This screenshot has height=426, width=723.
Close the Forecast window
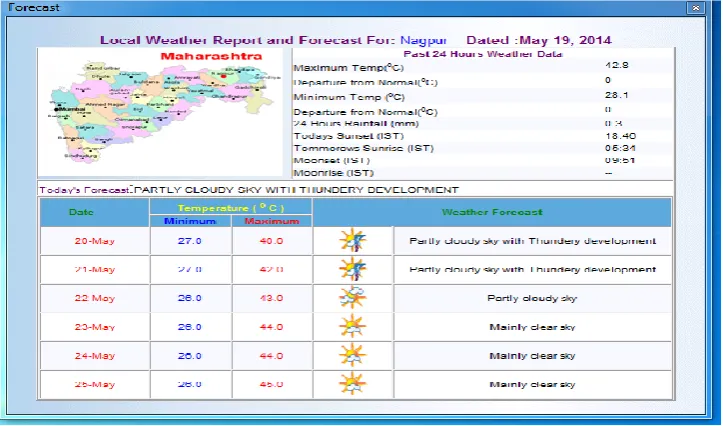coord(695,7)
